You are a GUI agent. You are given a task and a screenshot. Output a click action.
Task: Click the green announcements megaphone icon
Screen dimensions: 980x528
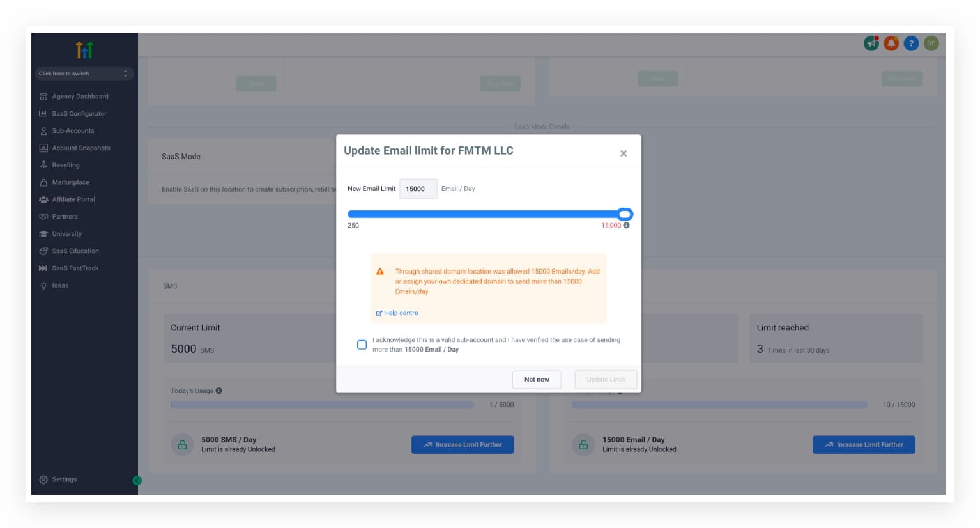pyautogui.click(x=871, y=43)
